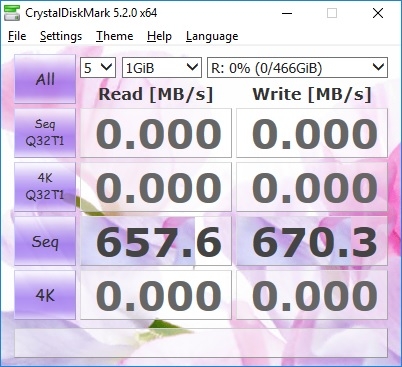Start the Seq Q32T1 benchmark
The width and height of the screenshot is (402, 367).
point(45,133)
